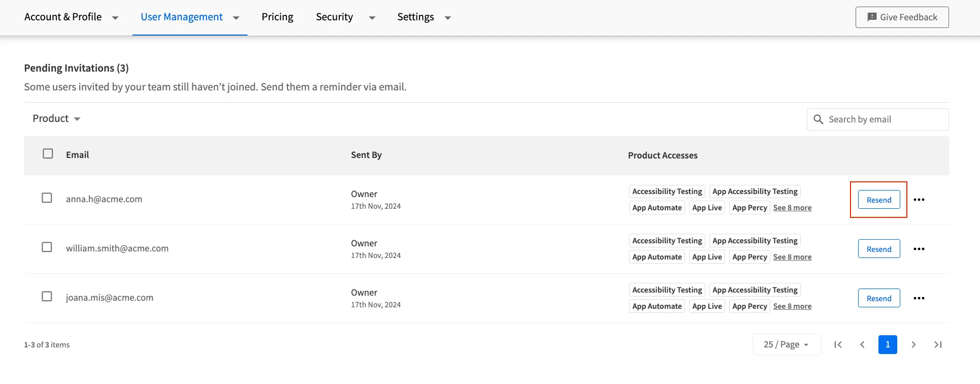The width and height of the screenshot is (980, 384).
Task: Resend invitation to william.smith@acme.com
Action: tap(878, 249)
